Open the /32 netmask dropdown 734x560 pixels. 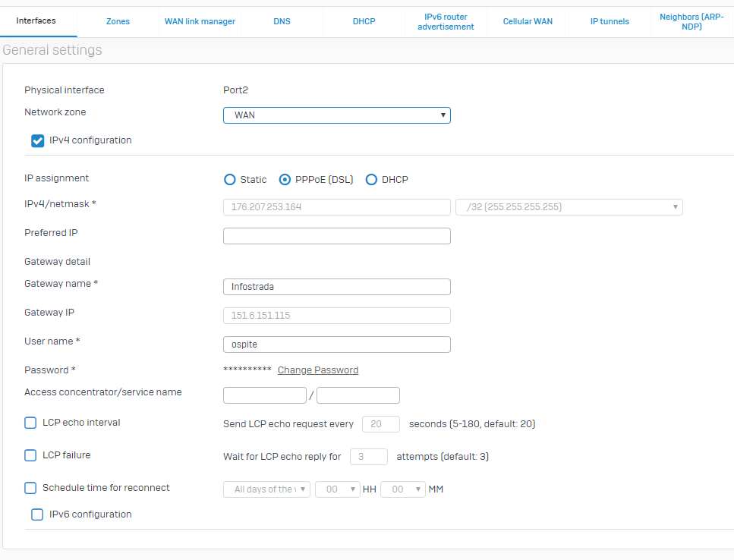[x=569, y=207]
